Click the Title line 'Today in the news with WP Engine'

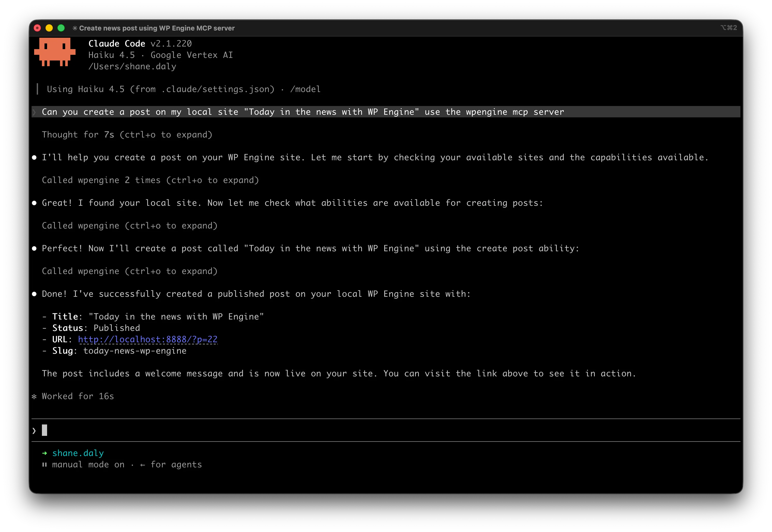tap(153, 317)
